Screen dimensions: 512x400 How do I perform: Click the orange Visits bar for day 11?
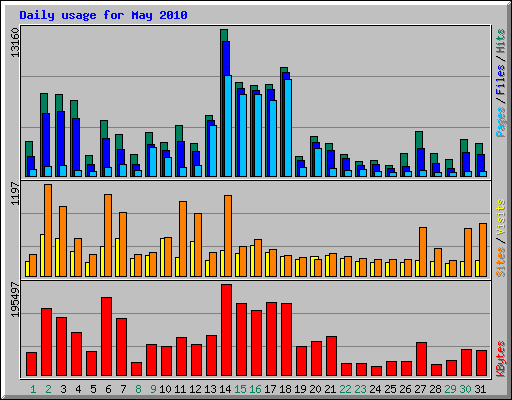(183, 239)
